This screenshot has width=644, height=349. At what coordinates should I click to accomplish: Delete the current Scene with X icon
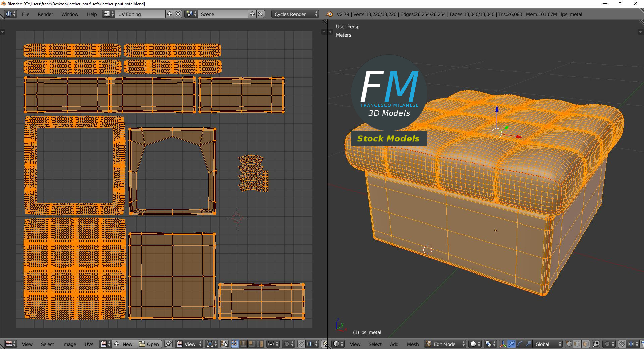[261, 14]
